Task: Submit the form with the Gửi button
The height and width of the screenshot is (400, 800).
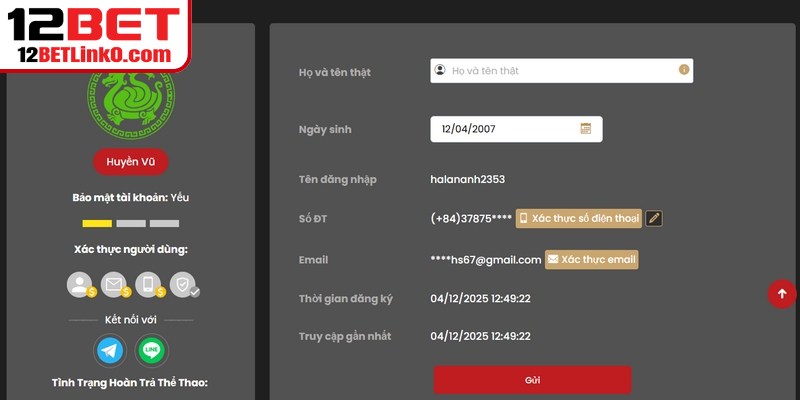Action: coord(532,380)
